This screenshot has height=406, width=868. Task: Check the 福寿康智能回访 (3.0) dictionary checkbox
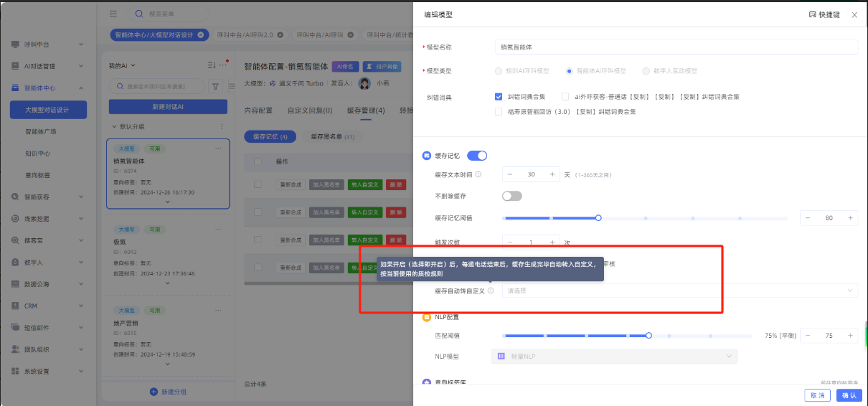[x=499, y=111]
